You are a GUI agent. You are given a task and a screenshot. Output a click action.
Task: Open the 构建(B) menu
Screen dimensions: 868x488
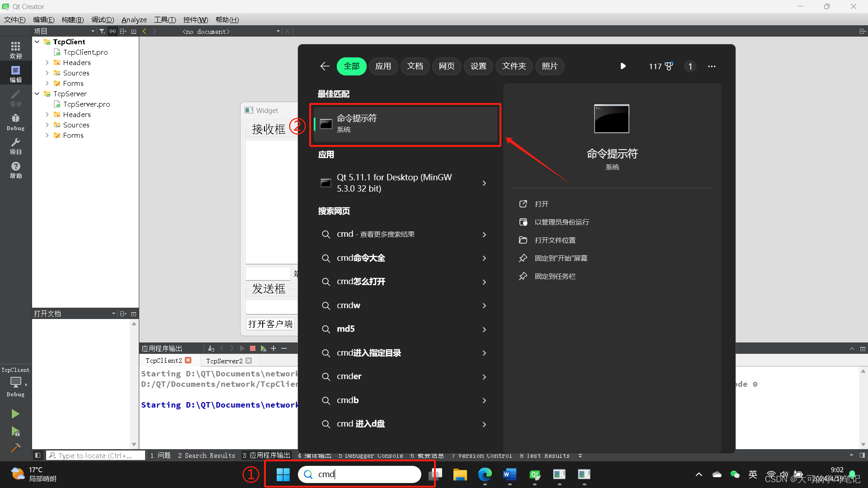click(x=72, y=19)
